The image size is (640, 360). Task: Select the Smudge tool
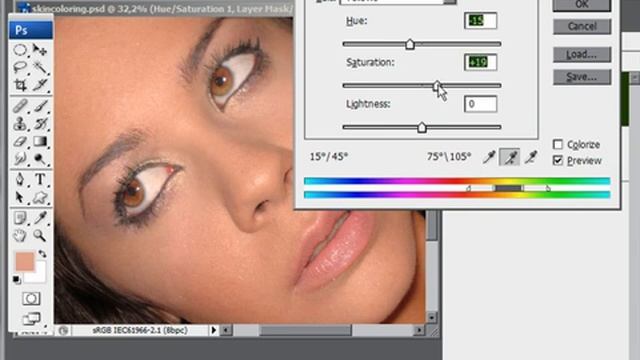(x=20, y=158)
